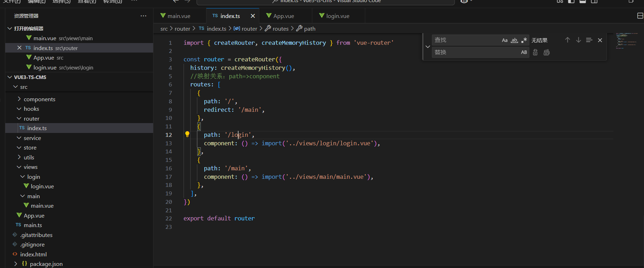644x268 pixels.
Task: Click the Replace single occurrence icon
Action: point(535,53)
